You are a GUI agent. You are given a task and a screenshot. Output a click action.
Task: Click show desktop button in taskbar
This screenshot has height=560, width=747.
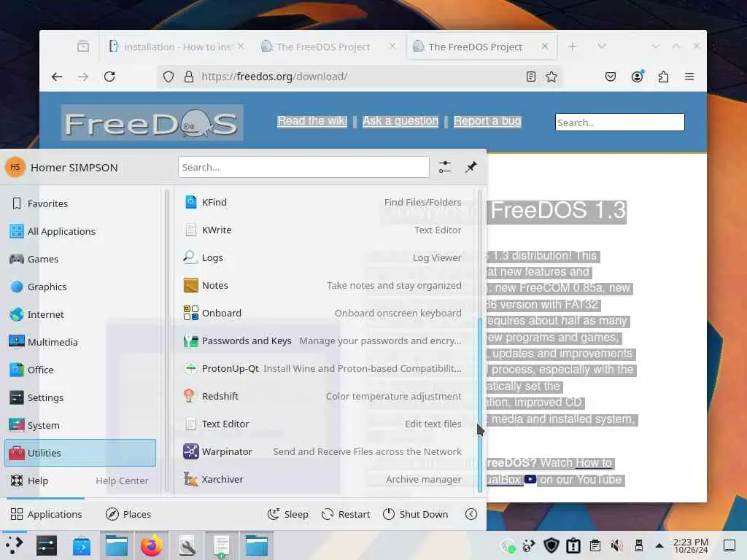coord(729,545)
